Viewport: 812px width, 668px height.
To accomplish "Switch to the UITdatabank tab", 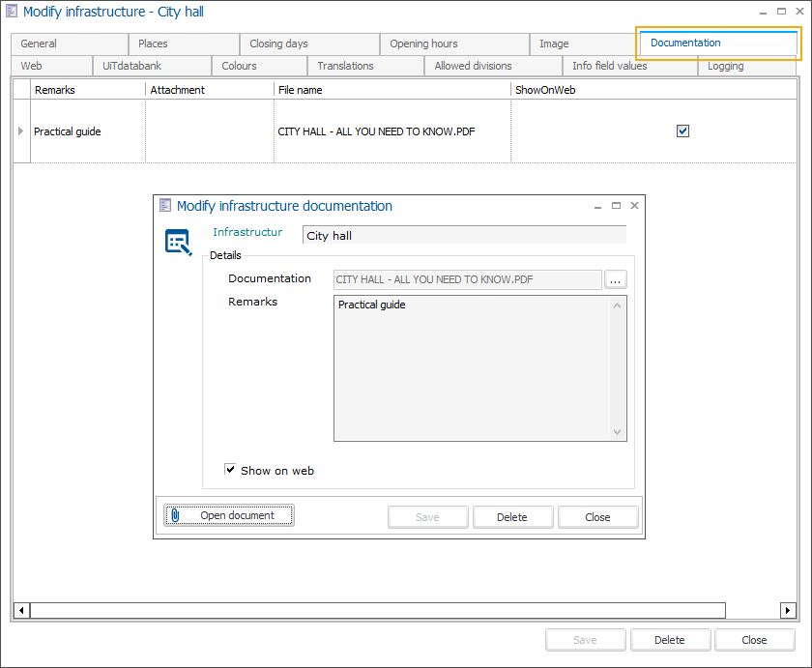I will tap(130, 66).
